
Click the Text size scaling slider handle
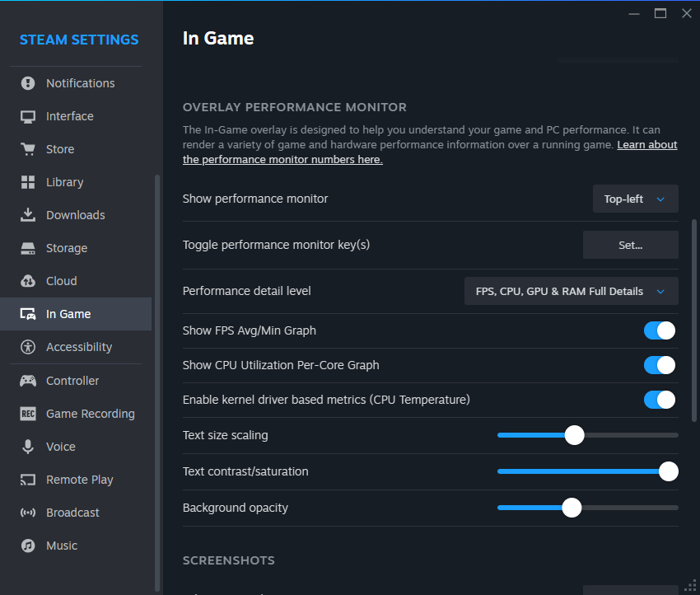574,435
